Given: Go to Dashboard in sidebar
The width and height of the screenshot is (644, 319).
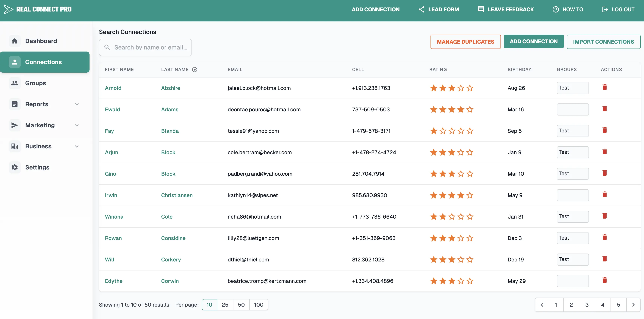Looking at the screenshot, I should [x=41, y=41].
